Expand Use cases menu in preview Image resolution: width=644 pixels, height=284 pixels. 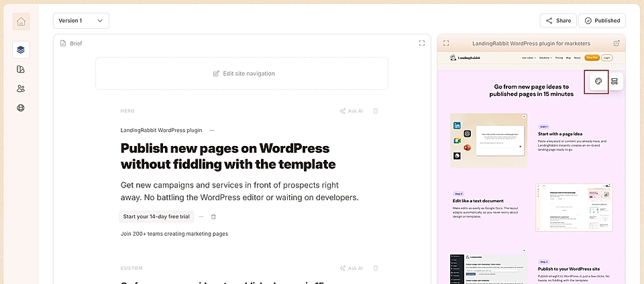[529, 58]
